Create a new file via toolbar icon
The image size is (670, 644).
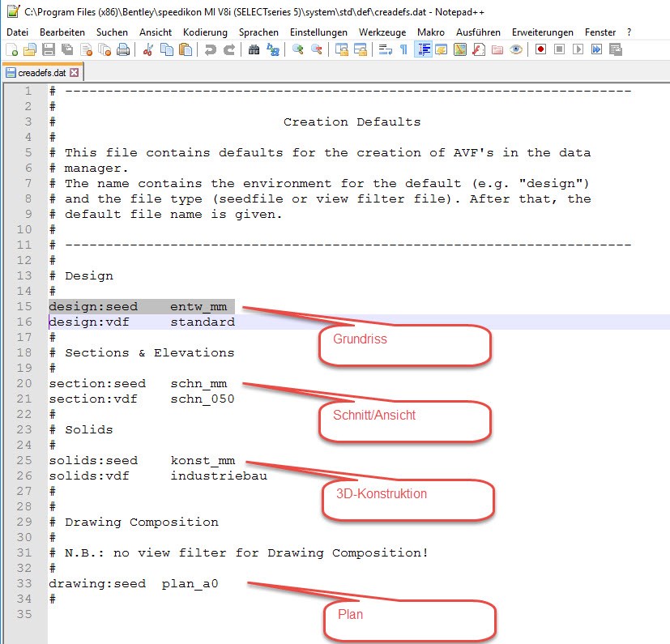12,50
